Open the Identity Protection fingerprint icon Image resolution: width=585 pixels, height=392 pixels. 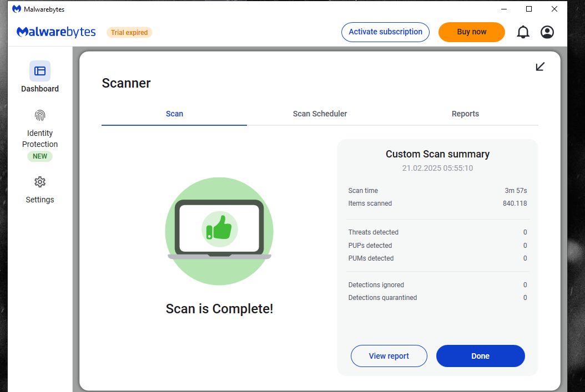tap(40, 115)
